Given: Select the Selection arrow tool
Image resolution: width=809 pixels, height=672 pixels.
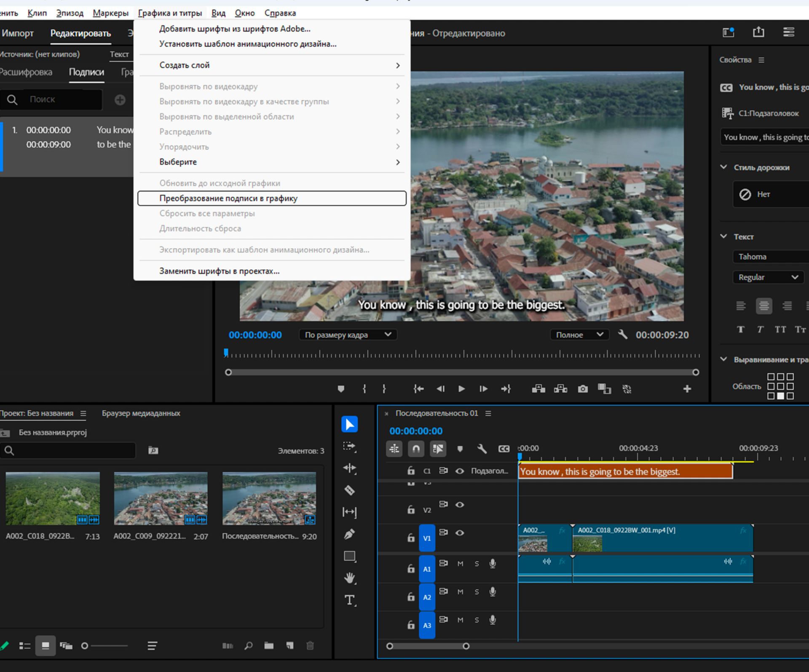Looking at the screenshot, I should coord(349,424).
